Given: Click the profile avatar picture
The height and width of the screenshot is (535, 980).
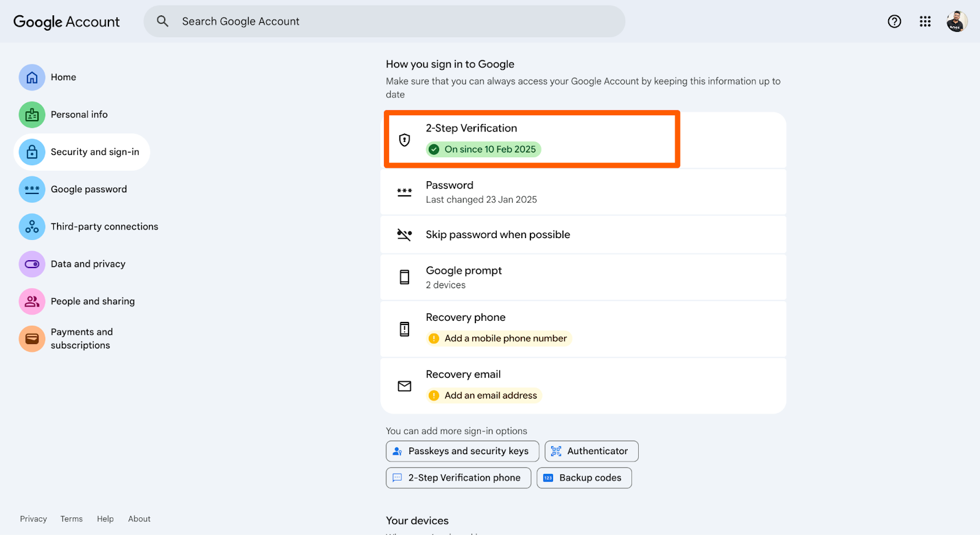Looking at the screenshot, I should 956,21.
